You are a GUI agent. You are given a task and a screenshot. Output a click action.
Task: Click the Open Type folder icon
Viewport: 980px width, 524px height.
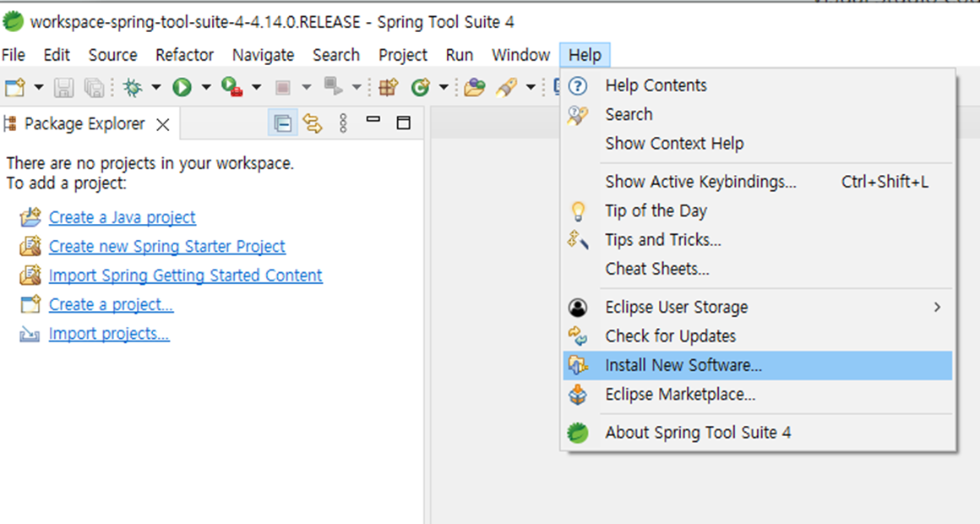[x=475, y=87]
